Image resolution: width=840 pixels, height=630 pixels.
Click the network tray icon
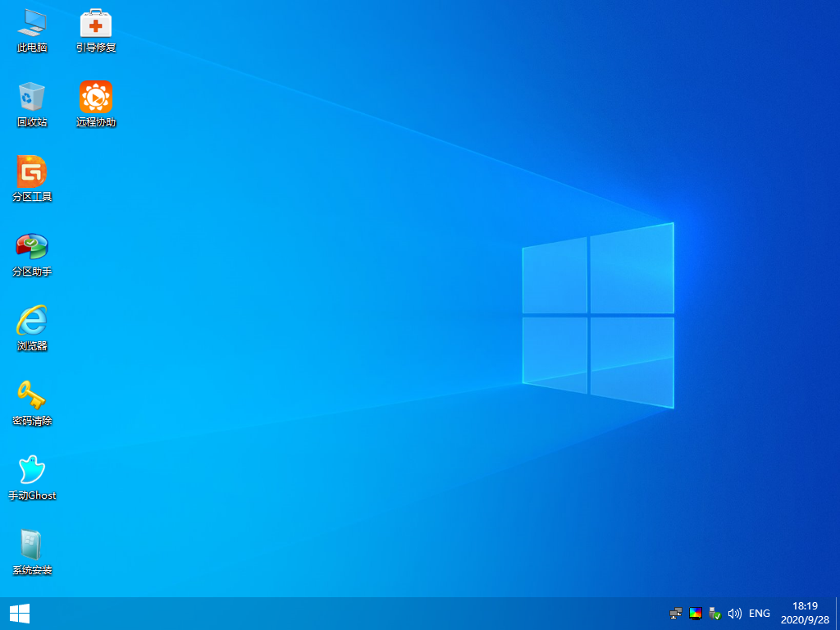[676, 614]
